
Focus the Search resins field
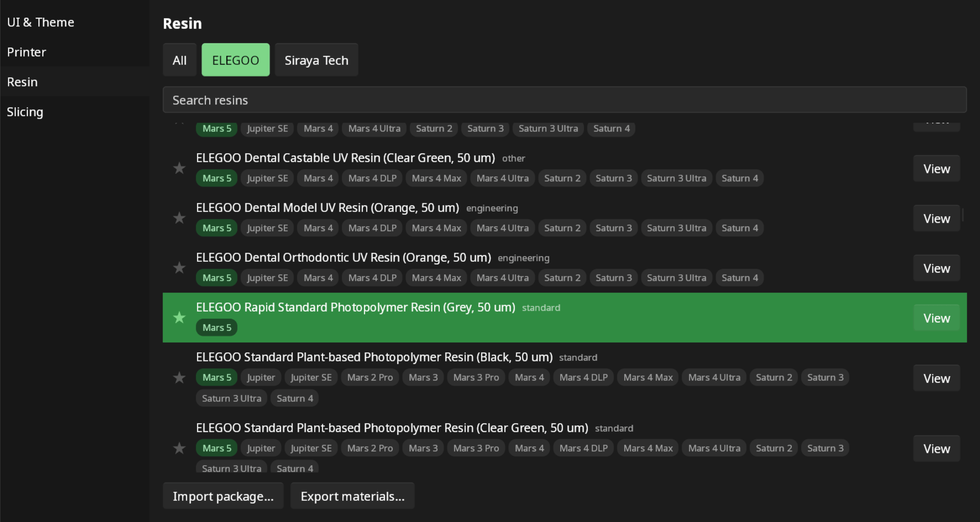[565, 100]
